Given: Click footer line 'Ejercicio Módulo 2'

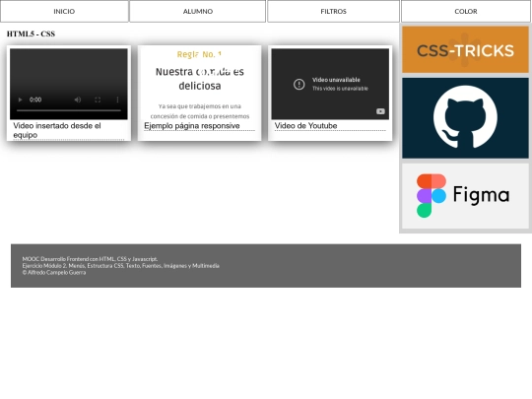Looking at the screenshot, I should (121, 266).
